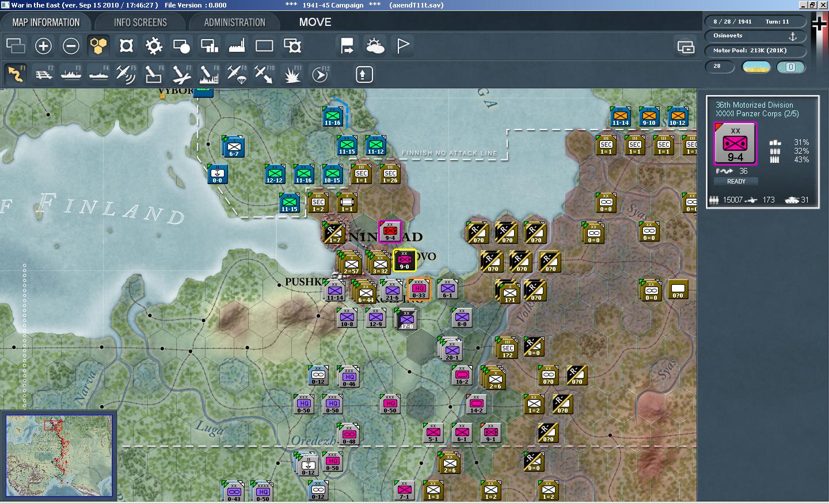Click the screen-with-bars toolbar icon
829x504 pixels.
[x=209, y=45]
